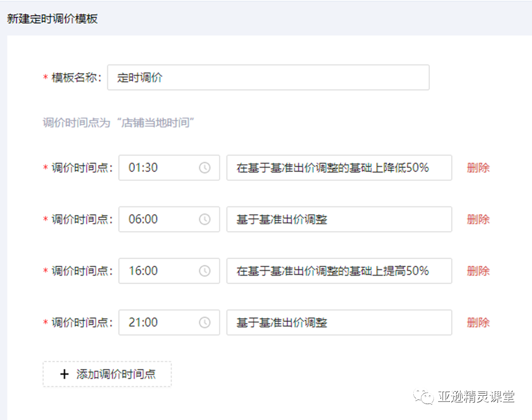Click the 添加调价时间点 button

[107, 374]
